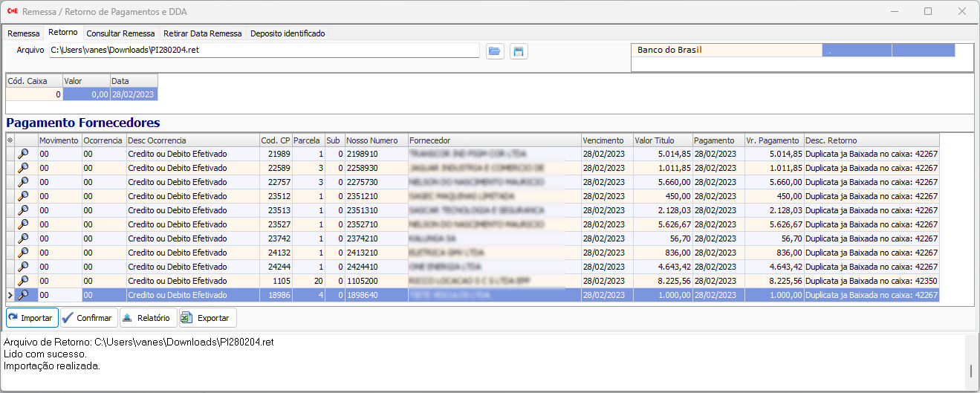
Task: Click the save disk icon beside Arquivo
Action: click(519, 51)
